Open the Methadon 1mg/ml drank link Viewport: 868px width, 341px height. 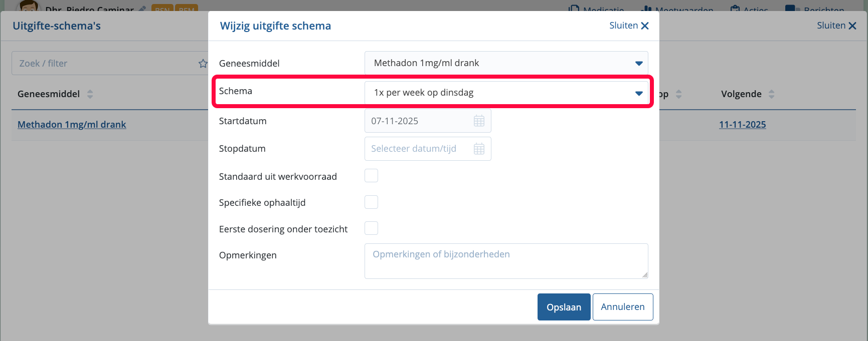(72, 125)
